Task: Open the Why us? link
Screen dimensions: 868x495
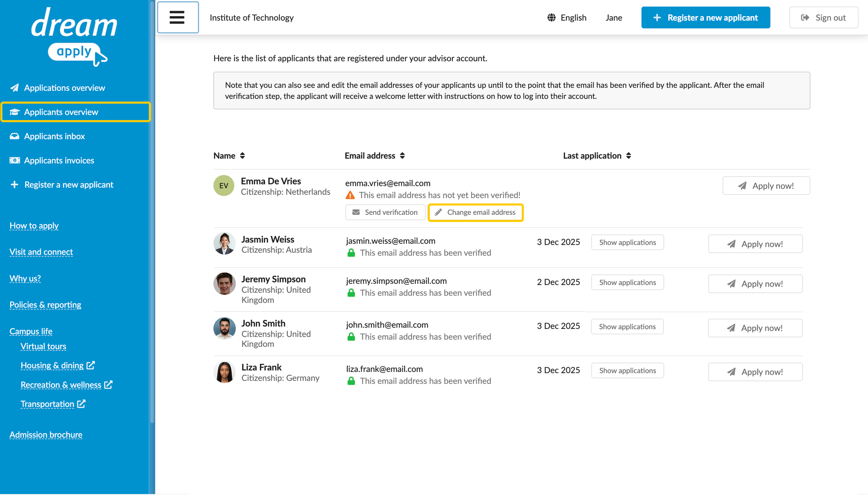Action: tap(25, 278)
